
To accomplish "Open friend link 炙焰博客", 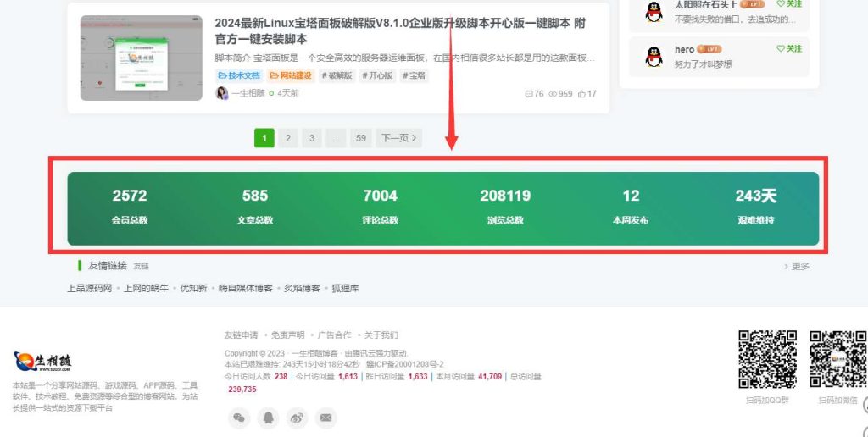I will click(303, 288).
